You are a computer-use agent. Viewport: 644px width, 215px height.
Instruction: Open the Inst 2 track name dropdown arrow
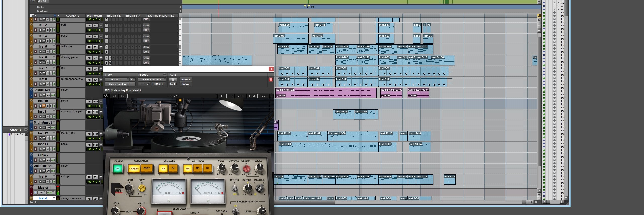(x=54, y=24)
